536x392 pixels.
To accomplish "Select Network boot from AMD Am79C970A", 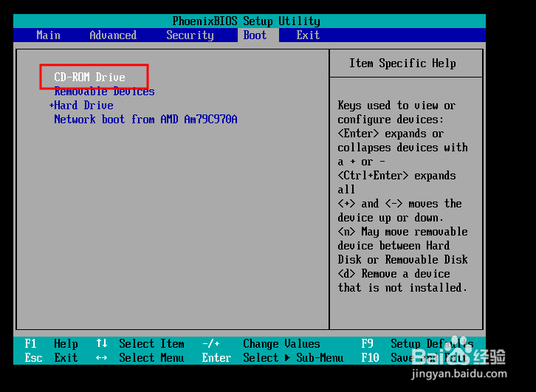I will 145,120.
